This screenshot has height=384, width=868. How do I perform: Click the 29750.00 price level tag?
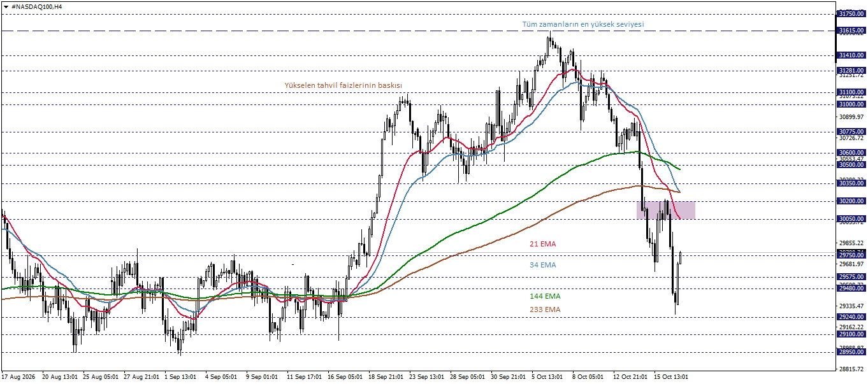851,255
